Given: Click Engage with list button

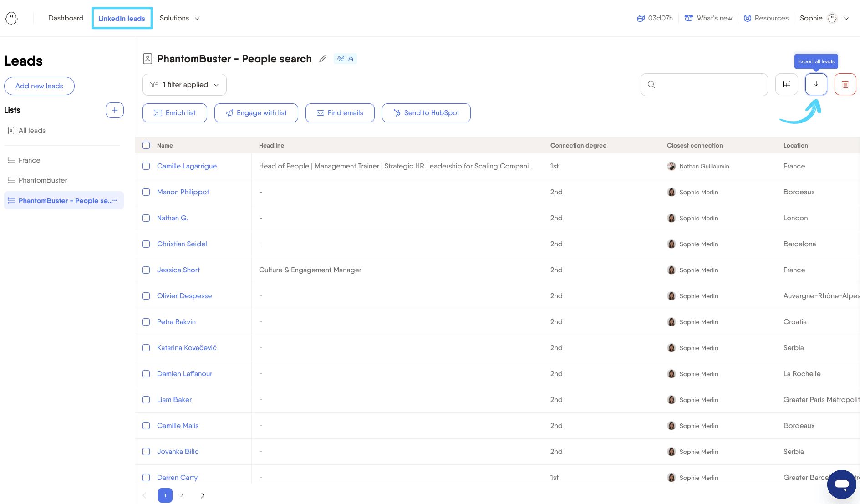Looking at the screenshot, I should click(x=256, y=113).
